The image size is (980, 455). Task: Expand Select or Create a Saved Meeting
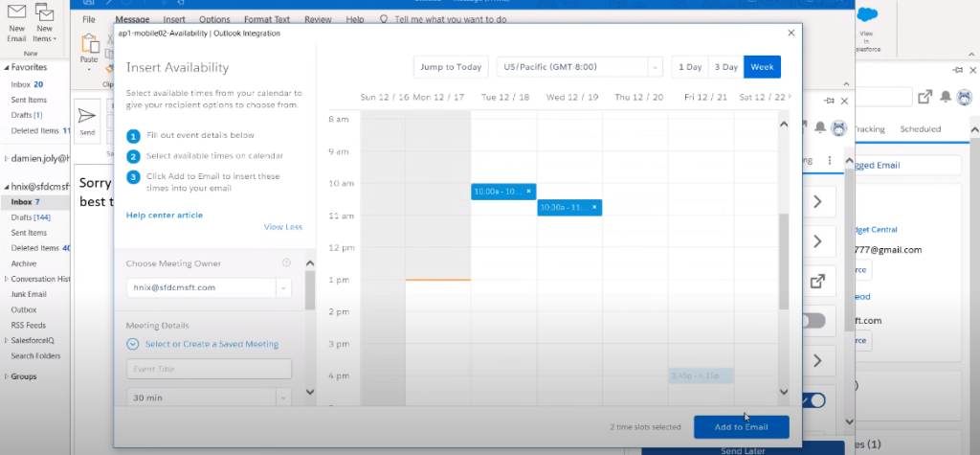(132, 344)
